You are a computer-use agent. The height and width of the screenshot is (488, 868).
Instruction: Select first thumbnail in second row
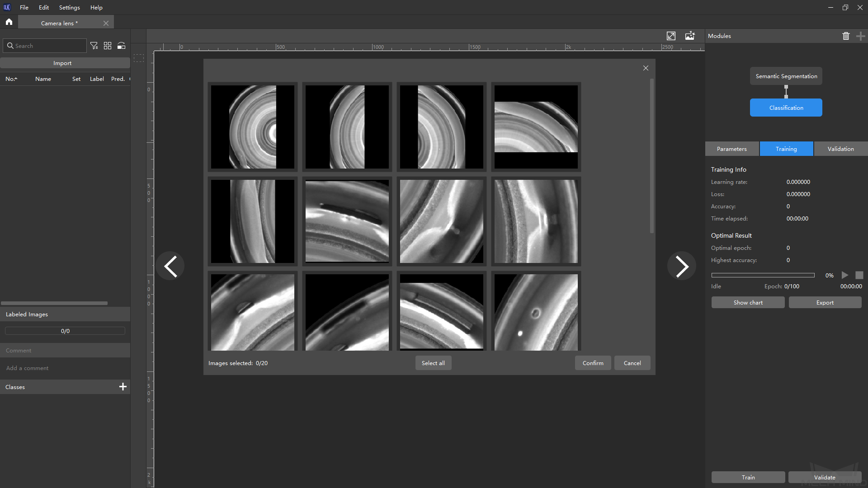pyautogui.click(x=253, y=221)
